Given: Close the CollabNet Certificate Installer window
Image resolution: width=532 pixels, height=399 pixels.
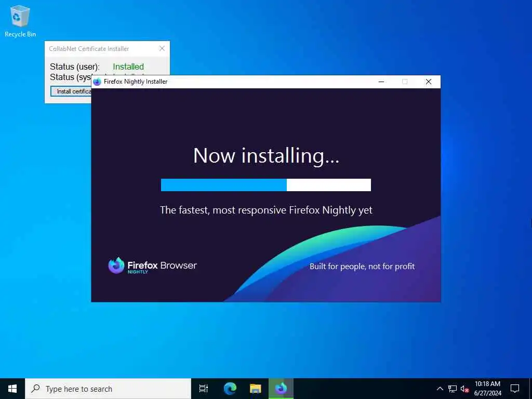Looking at the screenshot, I should coord(162,48).
